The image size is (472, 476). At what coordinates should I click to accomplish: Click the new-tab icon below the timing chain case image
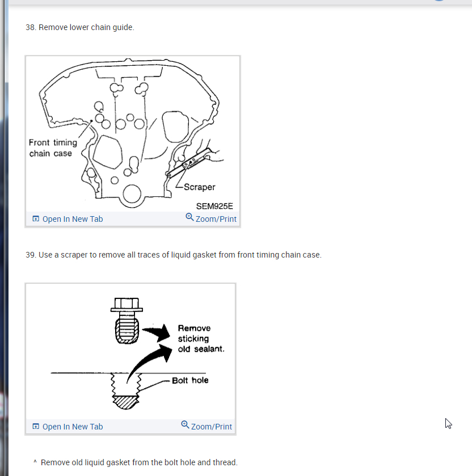pyautogui.click(x=36, y=218)
